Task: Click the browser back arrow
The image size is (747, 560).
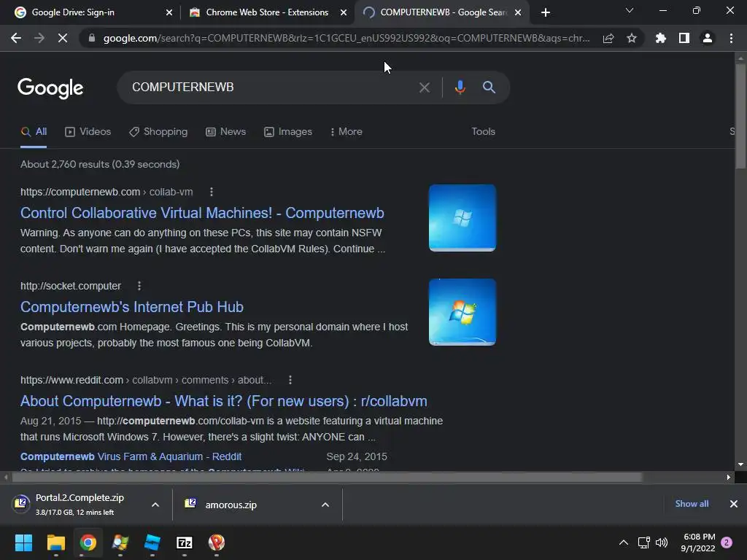Action: click(x=16, y=38)
